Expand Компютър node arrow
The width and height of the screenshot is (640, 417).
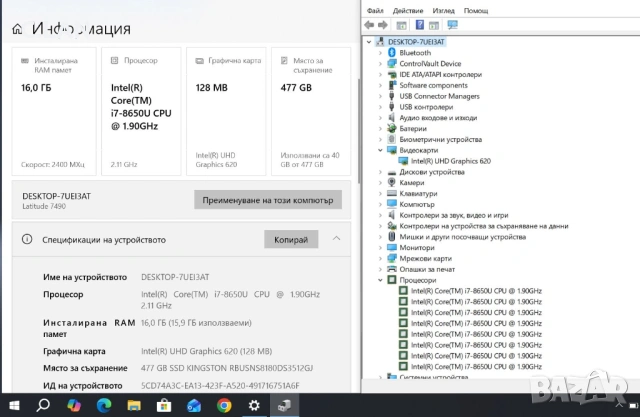[380, 204]
